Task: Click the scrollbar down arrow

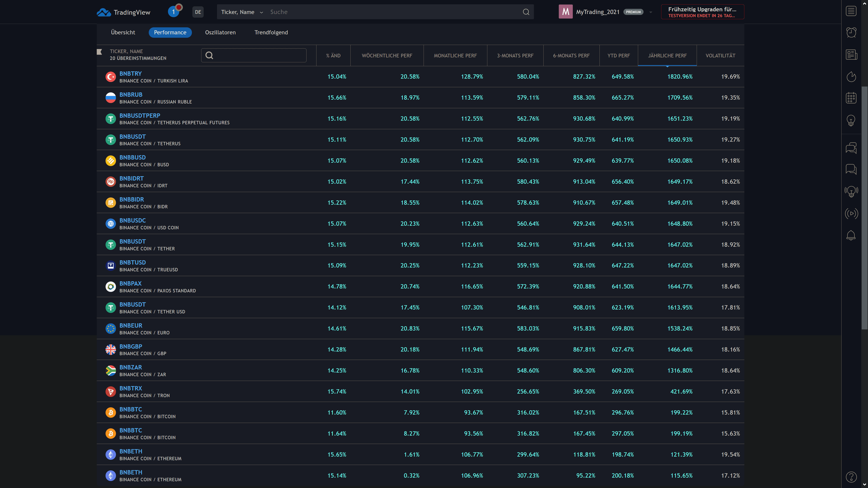Action: 865,485
